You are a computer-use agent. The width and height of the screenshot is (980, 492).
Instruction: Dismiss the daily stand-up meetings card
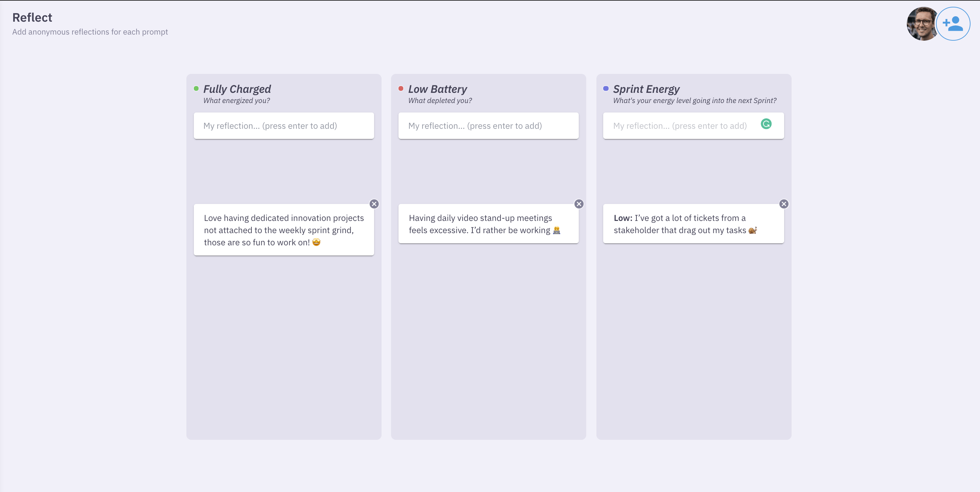click(x=579, y=204)
